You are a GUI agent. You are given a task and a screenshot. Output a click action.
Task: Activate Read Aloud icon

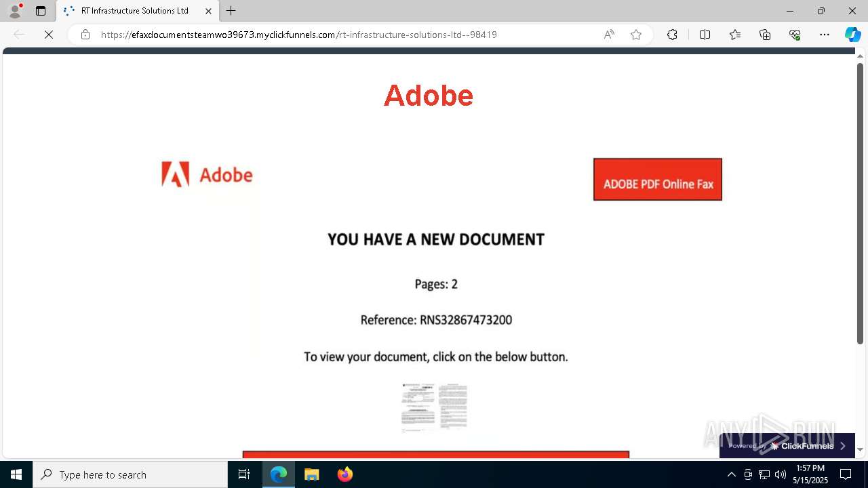coord(609,35)
